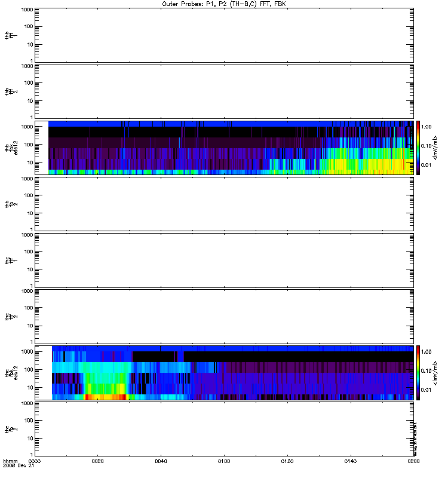Screen dimensions: 448x478
Task: Click the '<|mV/m|>' unit label beside thb color bar
Action: coord(435,148)
